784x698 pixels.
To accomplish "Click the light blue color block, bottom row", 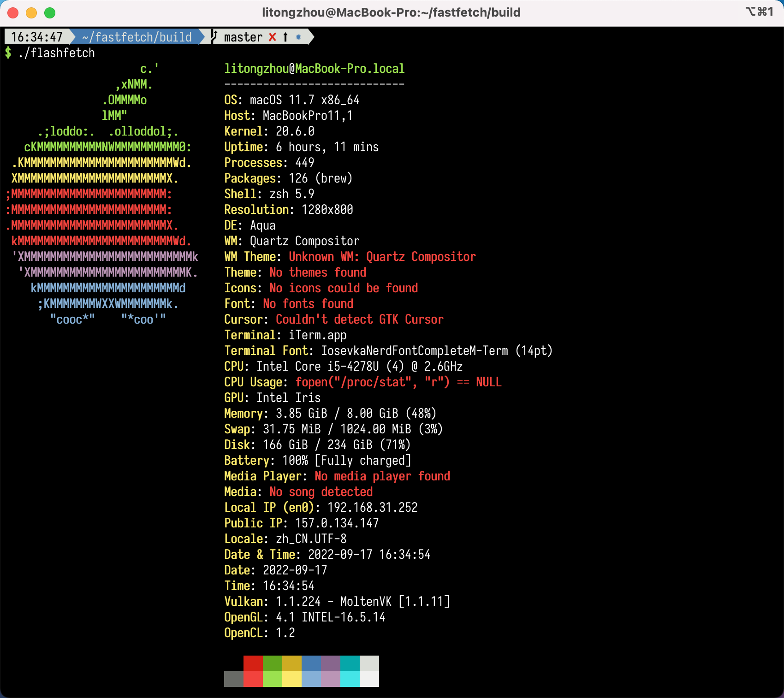I will point(311,679).
